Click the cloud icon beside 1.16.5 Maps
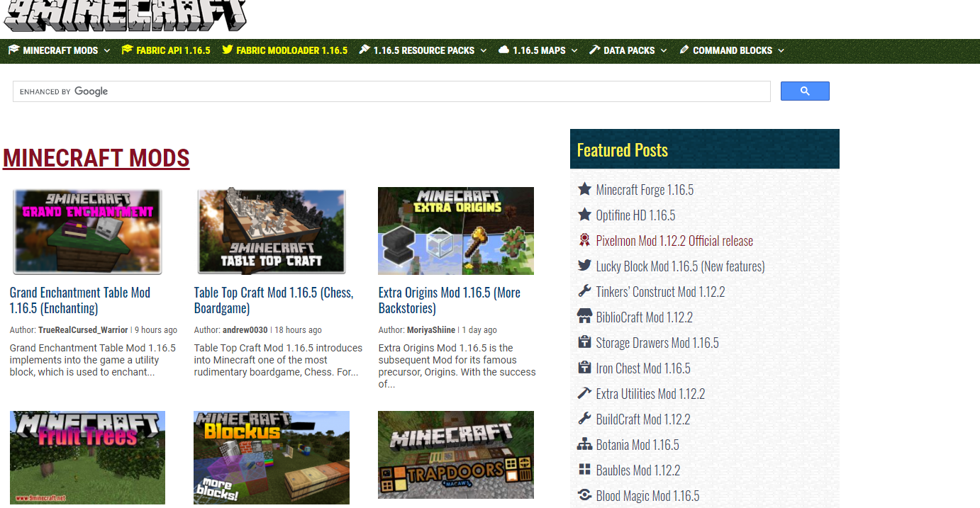The image size is (980, 508). [504, 50]
